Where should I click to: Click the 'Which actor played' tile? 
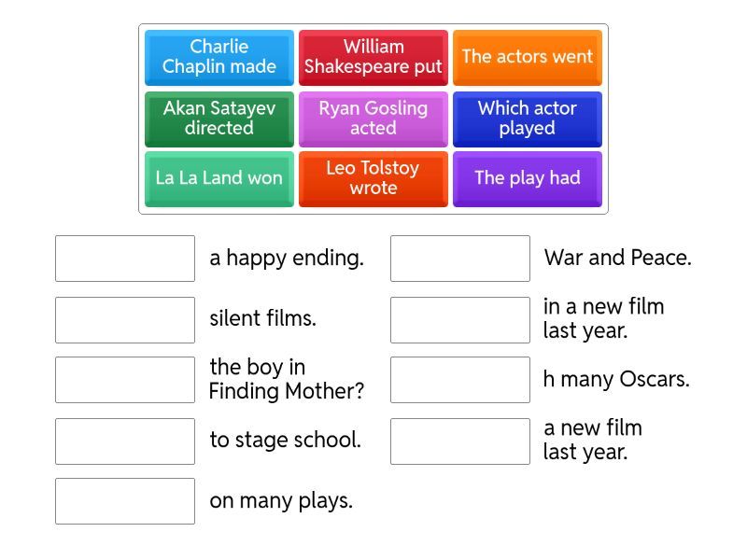(x=528, y=119)
